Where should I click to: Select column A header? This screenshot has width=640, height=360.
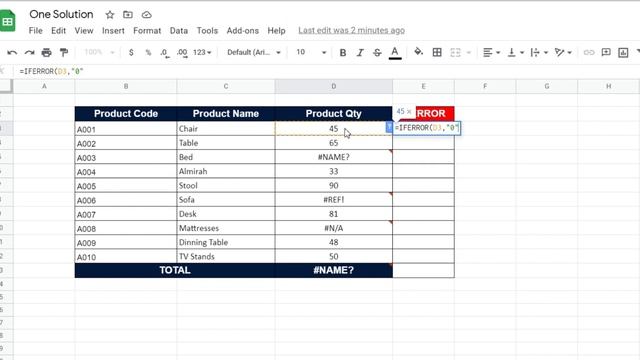pos(44,87)
